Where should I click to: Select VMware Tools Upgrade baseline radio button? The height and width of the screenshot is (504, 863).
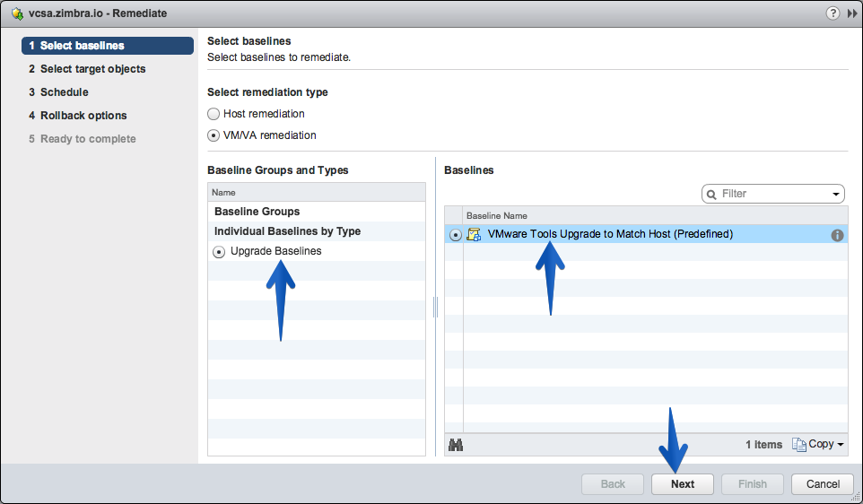coord(455,235)
